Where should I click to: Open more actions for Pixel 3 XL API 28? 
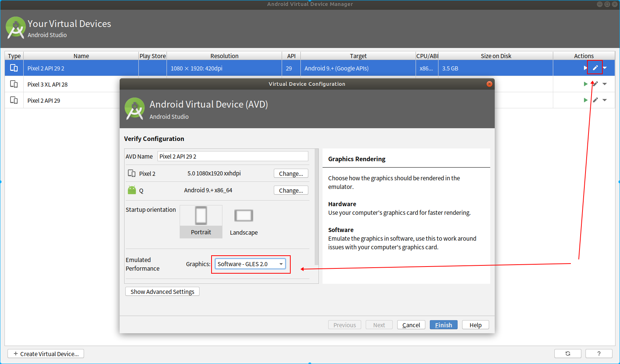[x=605, y=84]
